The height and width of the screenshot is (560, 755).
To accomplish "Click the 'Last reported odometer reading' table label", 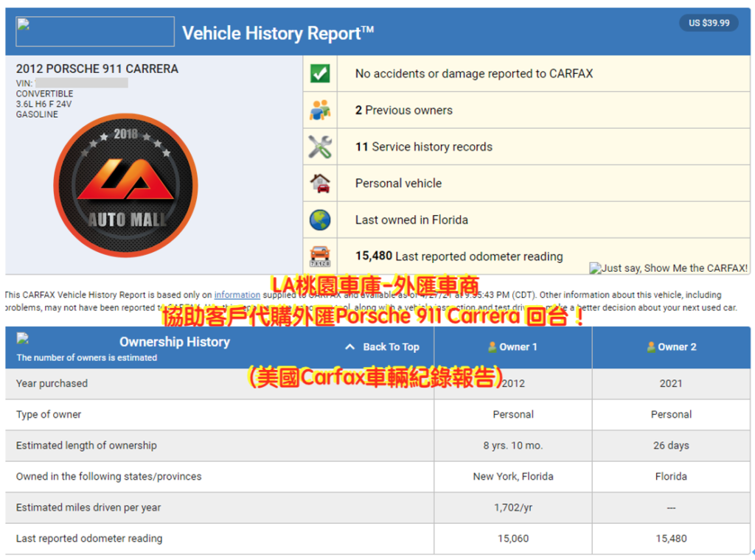I will point(89,539).
